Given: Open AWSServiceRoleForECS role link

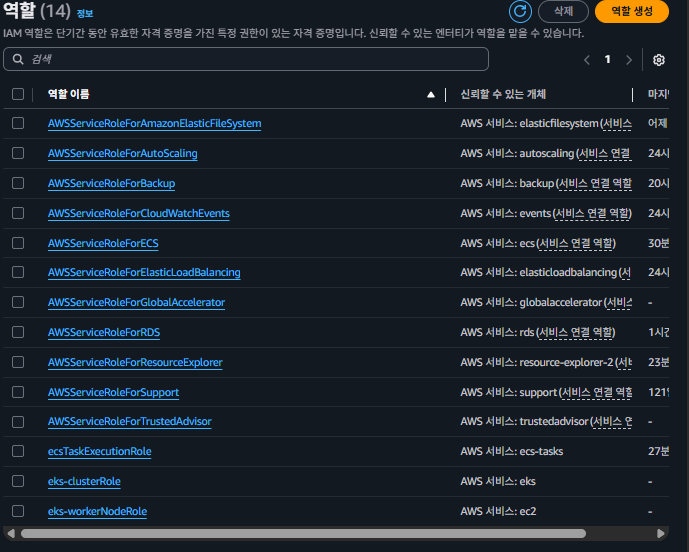Looking at the screenshot, I should (103, 243).
